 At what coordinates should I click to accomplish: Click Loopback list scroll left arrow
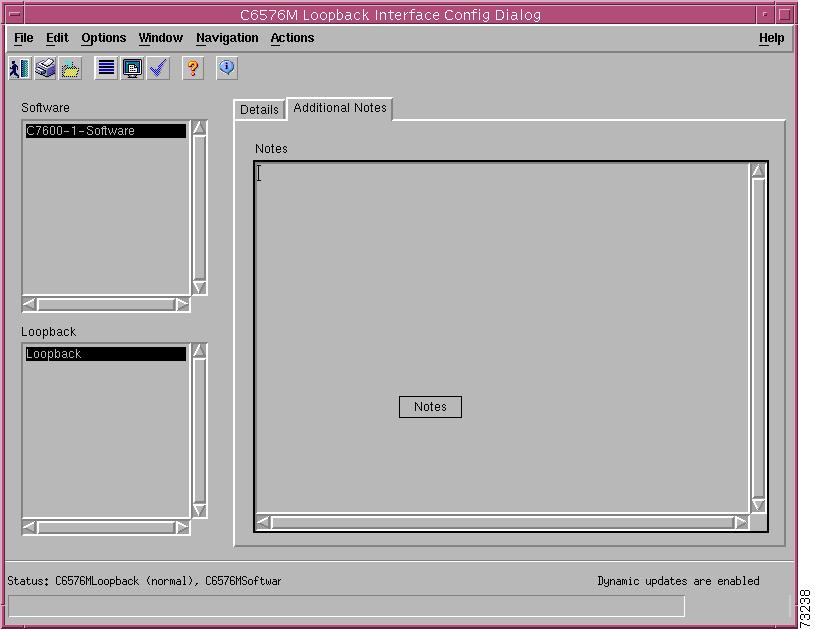click(x=30, y=528)
